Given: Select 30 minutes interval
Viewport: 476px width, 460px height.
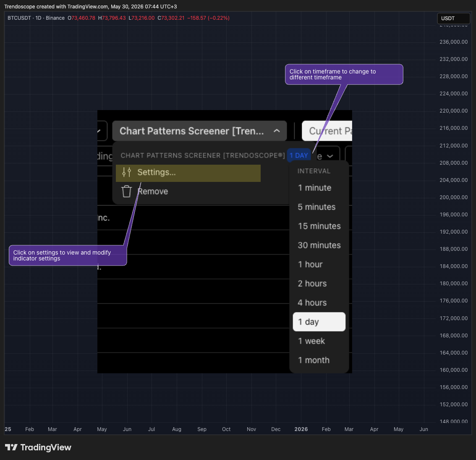Looking at the screenshot, I should pyautogui.click(x=319, y=245).
